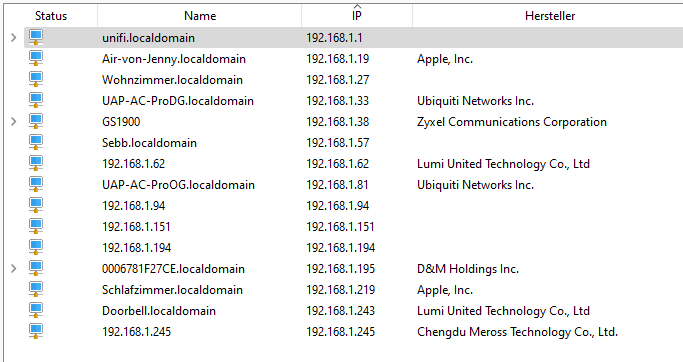
Task: Click the device icon for unifi.localdomain
Action: pyautogui.click(x=36, y=37)
